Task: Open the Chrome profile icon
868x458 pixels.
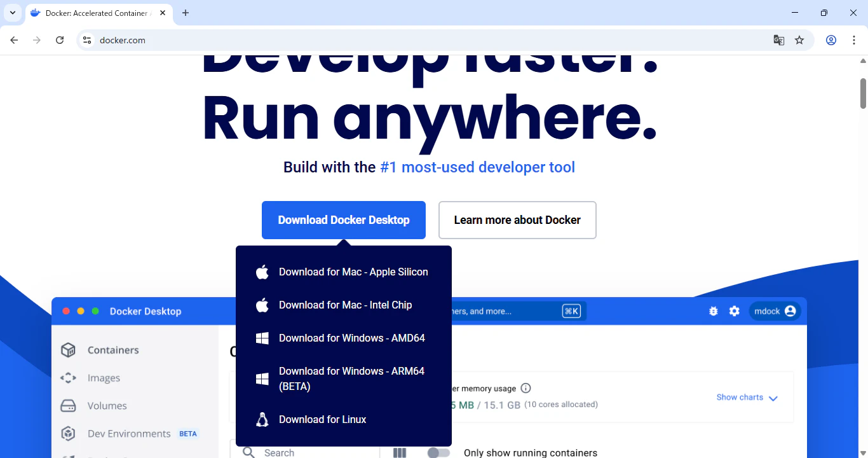Action: point(831,40)
